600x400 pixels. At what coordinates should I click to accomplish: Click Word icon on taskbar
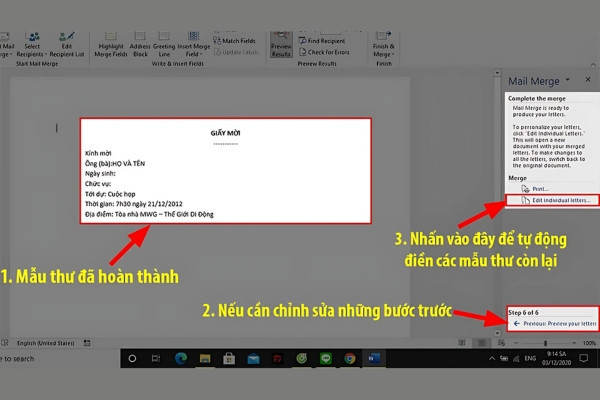(x=374, y=359)
